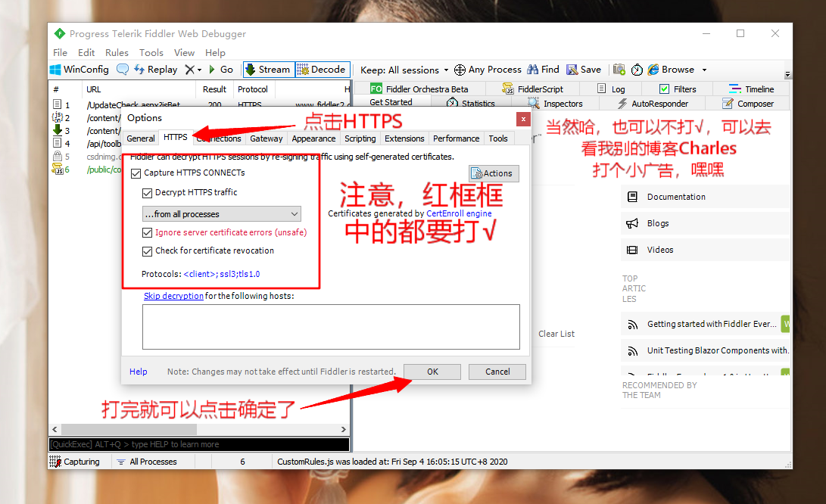Image resolution: width=826 pixels, height=504 pixels.
Task: Switch to Fiddler Orchestra Beta tab
Action: click(x=419, y=89)
